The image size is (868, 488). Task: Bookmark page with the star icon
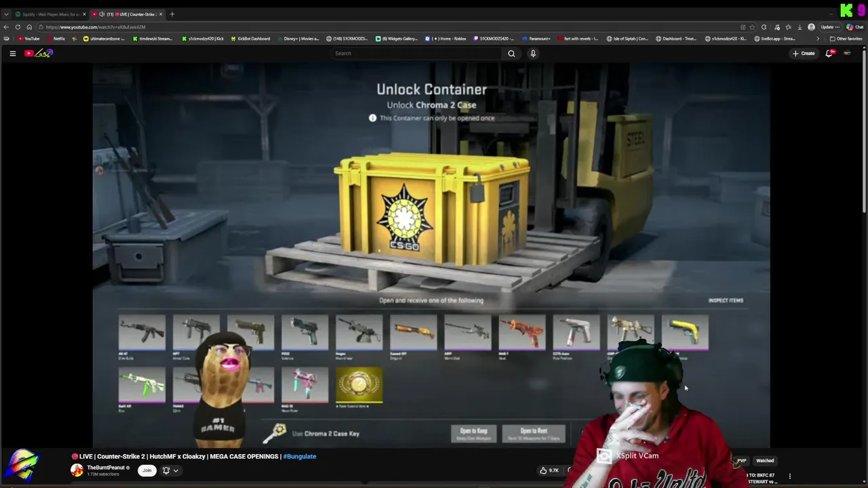(752, 27)
